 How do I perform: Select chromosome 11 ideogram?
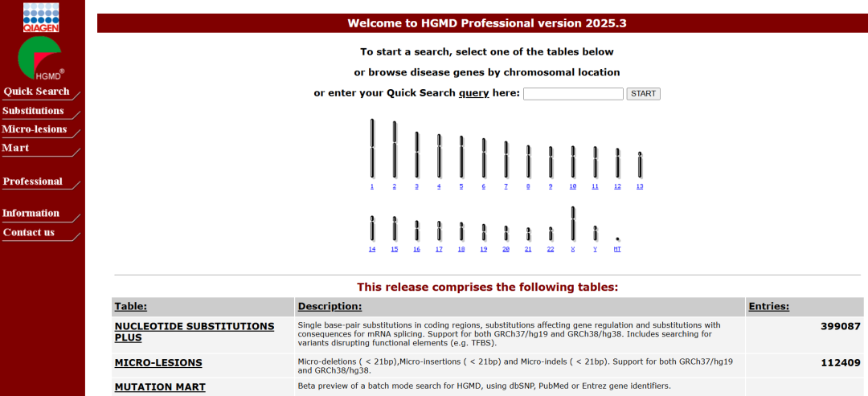(595, 162)
